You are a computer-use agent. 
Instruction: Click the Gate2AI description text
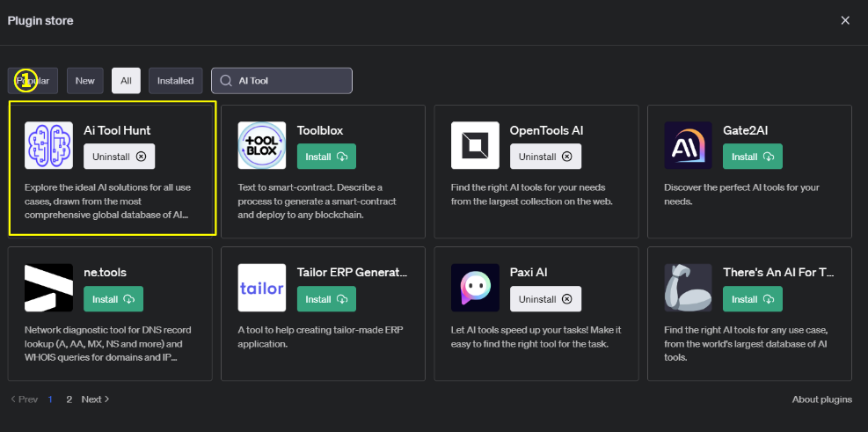(x=741, y=194)
